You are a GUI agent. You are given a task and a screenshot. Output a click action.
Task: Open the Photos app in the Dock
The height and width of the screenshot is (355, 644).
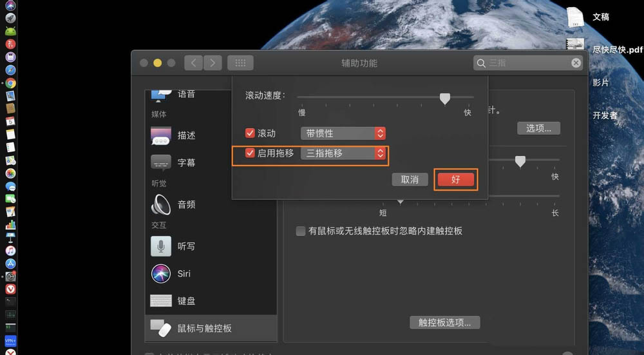[x=10, y=173]
